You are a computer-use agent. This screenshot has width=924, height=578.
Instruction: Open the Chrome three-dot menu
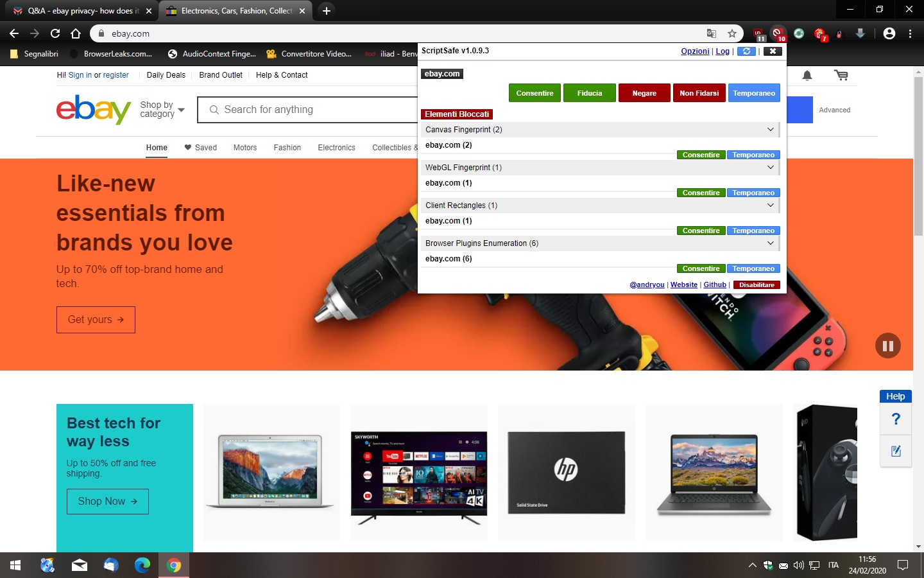click(910, 33)
